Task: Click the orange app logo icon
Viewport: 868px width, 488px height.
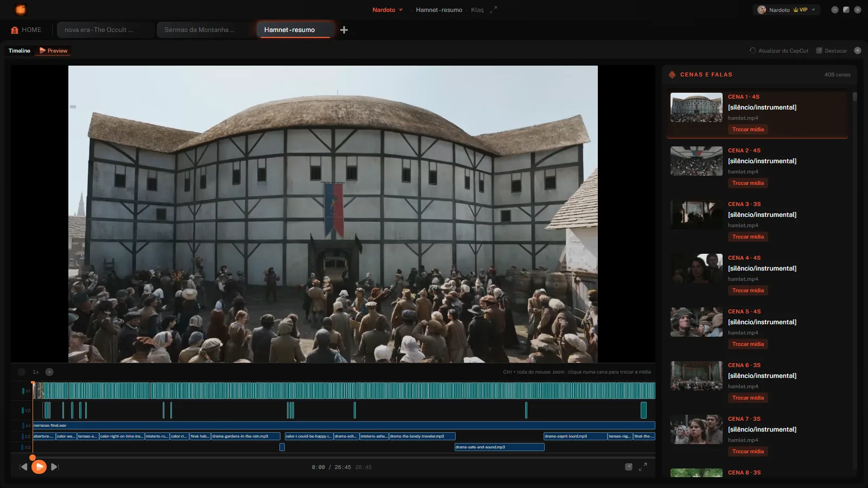Action: tap(21, 10)
